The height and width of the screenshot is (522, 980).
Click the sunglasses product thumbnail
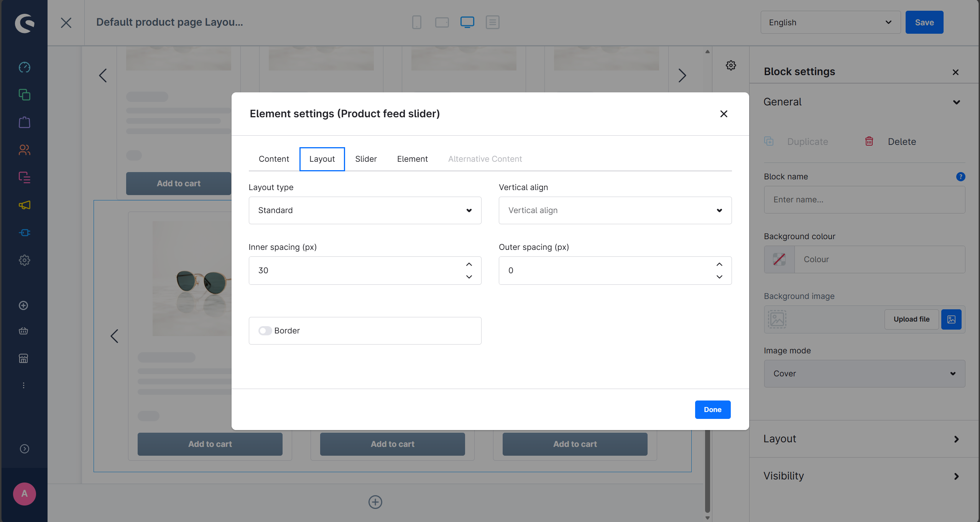(x=192, y=279)
